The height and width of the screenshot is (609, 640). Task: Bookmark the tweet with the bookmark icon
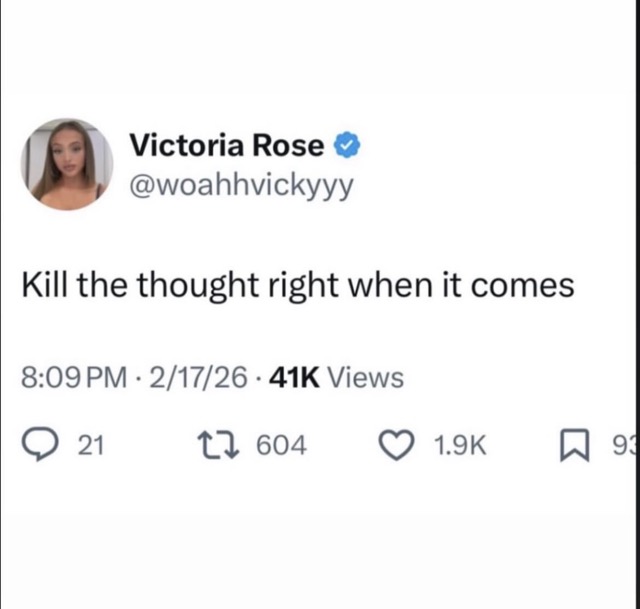tap(574, 445)
